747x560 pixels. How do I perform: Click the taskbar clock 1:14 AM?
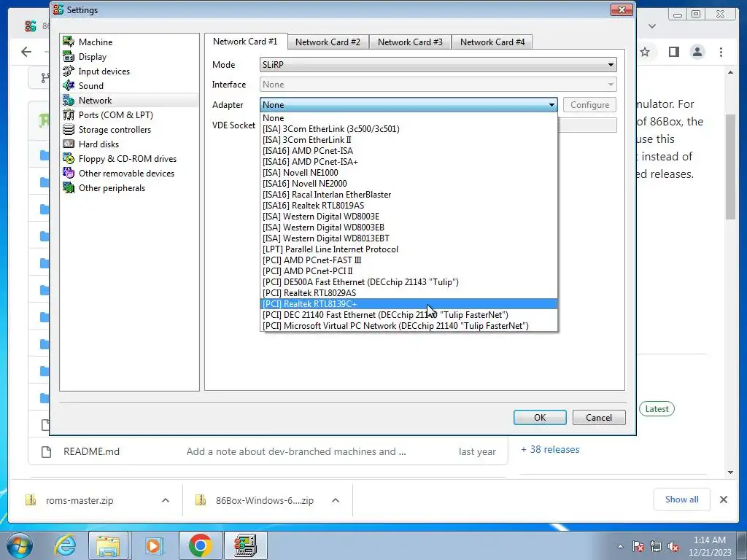(x=709, y=540)
